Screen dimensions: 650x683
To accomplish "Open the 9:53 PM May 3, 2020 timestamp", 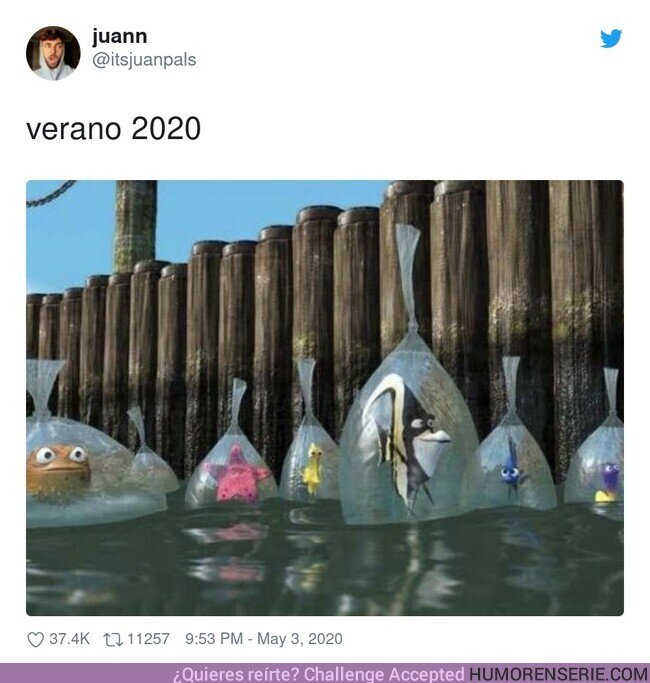I will click(264, 639).
